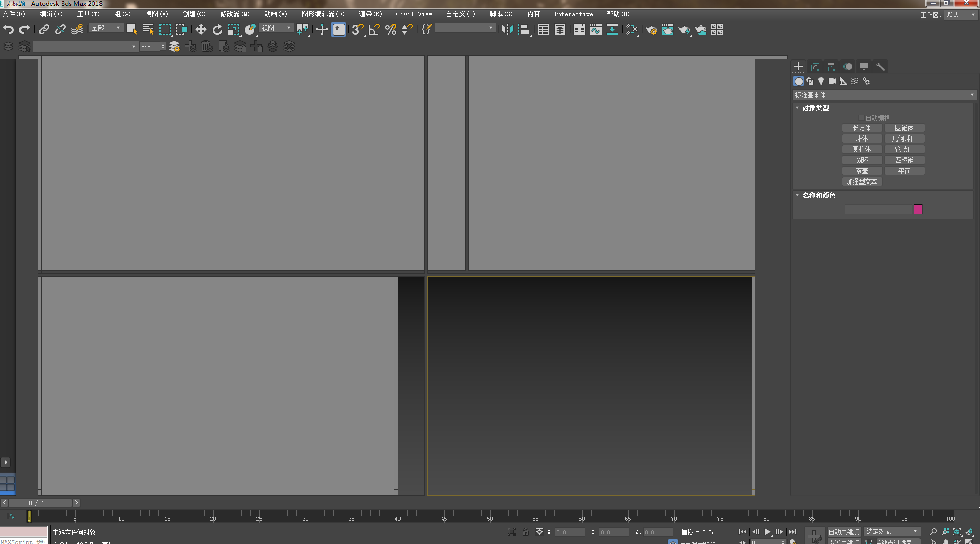Open Render Setup teapot gear icon
The height and width of the screenshot is (544, 980).
click(x=651, y=29)
